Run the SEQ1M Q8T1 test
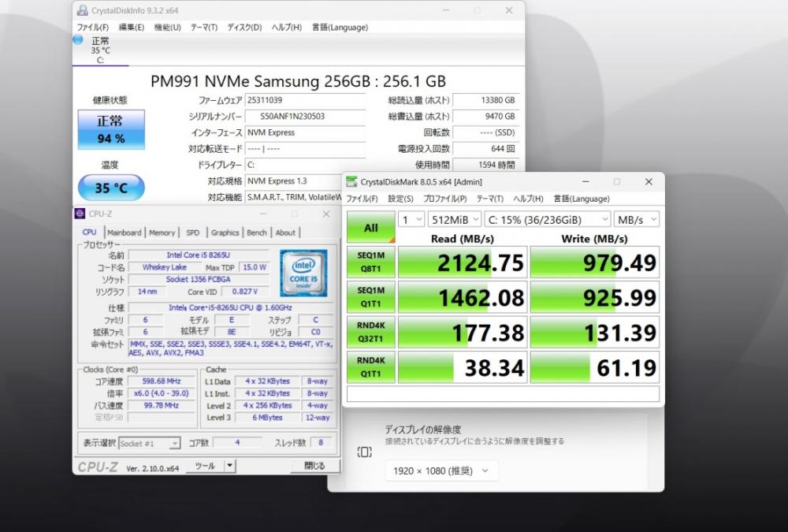The image size is (788, 532). click(x=371, y=262)
